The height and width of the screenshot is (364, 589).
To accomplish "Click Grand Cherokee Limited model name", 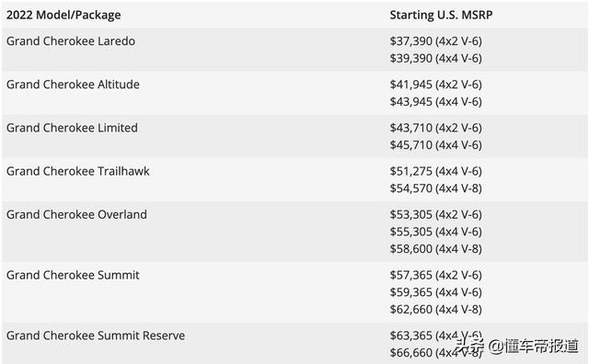I will click(x=72, y=128).
